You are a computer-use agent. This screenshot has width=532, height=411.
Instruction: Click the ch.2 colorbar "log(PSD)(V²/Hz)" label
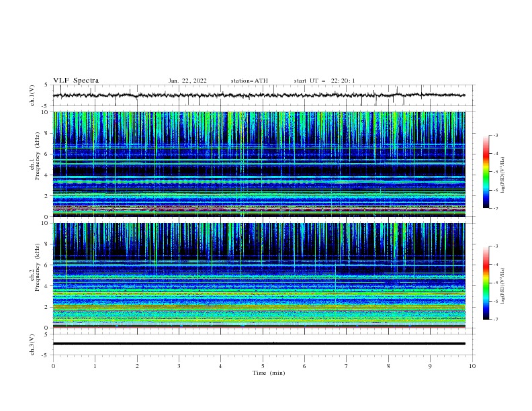503,286
